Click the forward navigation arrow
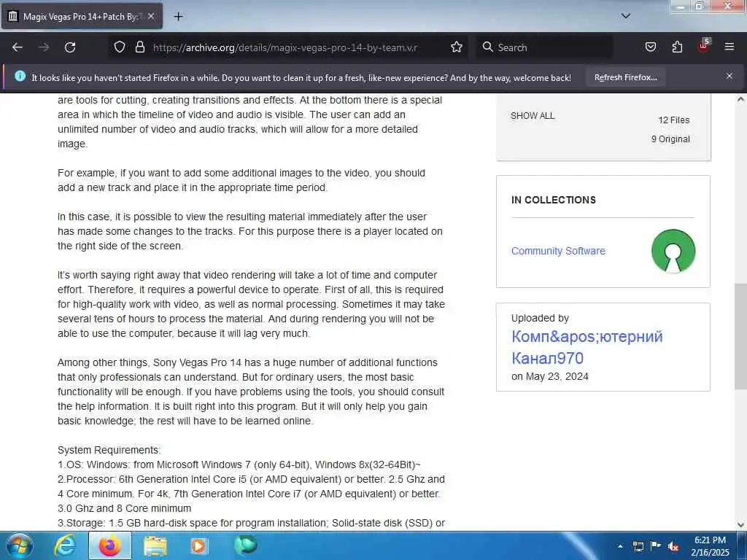This screenshot has height=560, width=747. click(x=44, y=47)
